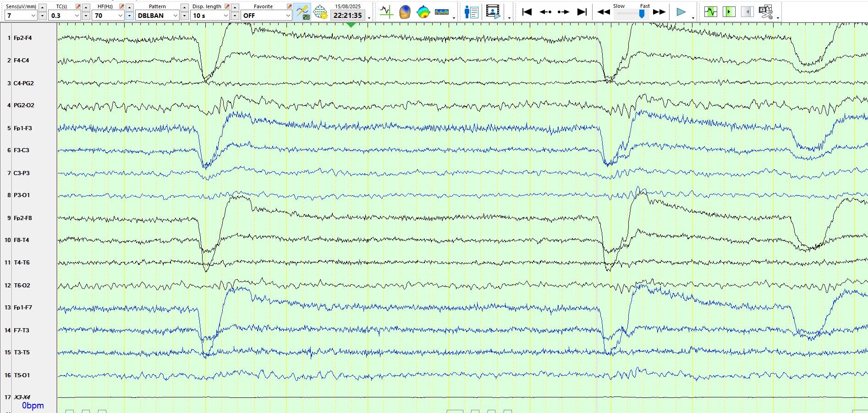868x413 pixels.
Task: Select the waveform cursor measurement tool
Action: 386,12
